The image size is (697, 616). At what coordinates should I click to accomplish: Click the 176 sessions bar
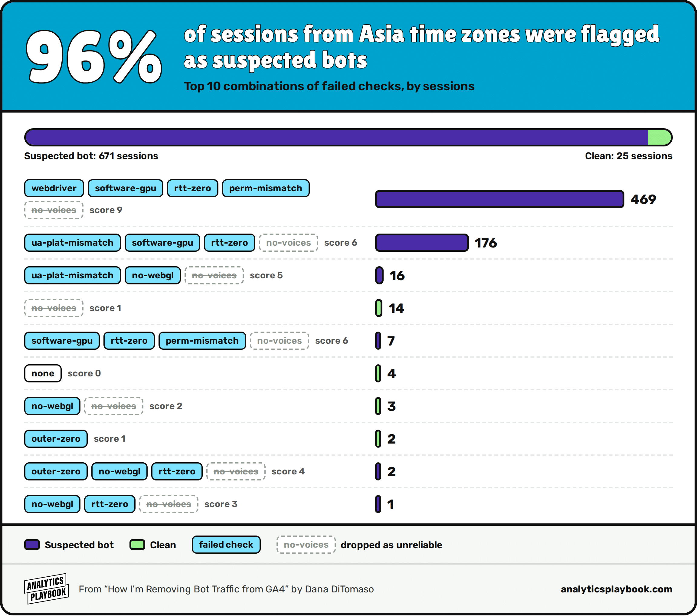click(x=422, y=243)
